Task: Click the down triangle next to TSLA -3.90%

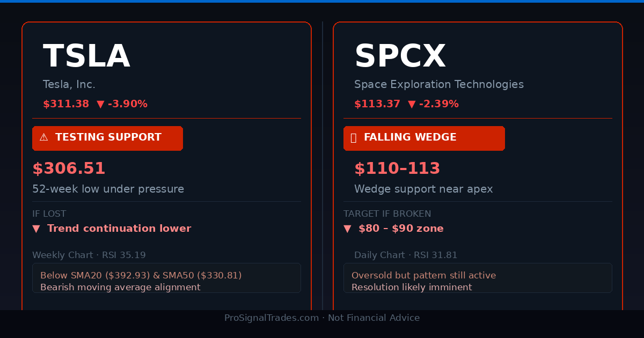Action: tap(100, 105)
